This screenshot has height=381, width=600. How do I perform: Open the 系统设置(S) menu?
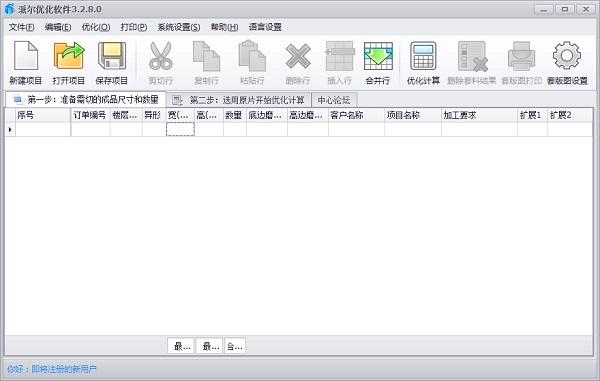[179, 27]
